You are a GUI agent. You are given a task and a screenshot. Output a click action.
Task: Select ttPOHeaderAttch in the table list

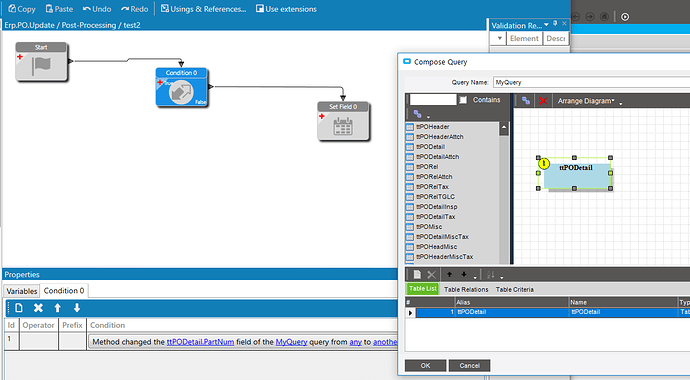(440, 137)
